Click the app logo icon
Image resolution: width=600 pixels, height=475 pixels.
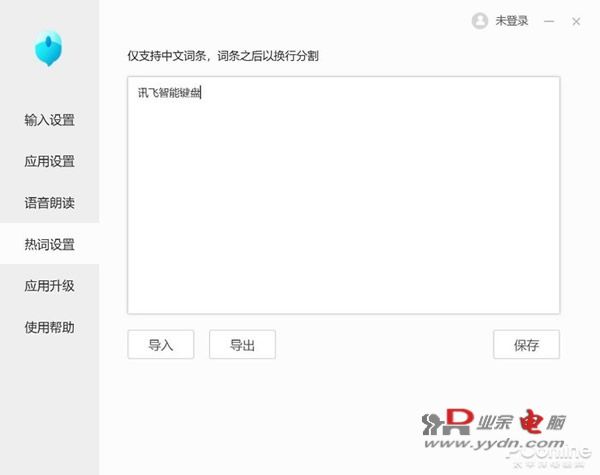point(49,49)
